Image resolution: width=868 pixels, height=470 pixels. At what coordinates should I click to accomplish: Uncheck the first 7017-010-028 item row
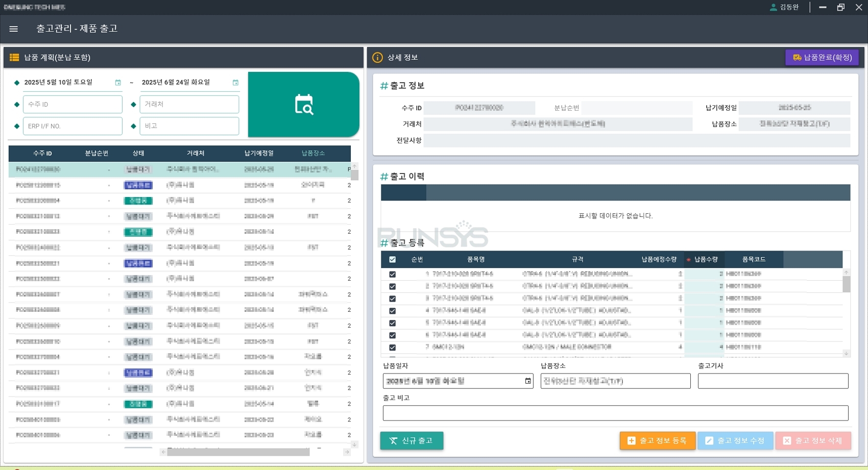[x=392, y=274]
